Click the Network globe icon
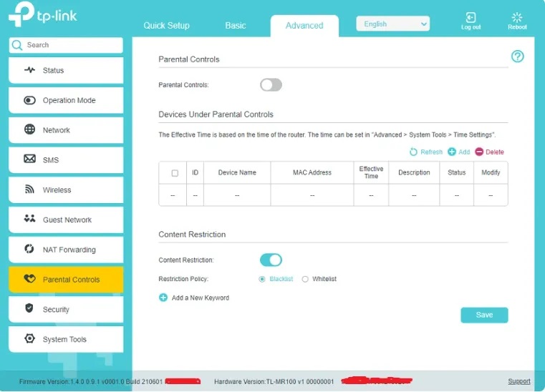545x392 pixels. coord(29,129)
